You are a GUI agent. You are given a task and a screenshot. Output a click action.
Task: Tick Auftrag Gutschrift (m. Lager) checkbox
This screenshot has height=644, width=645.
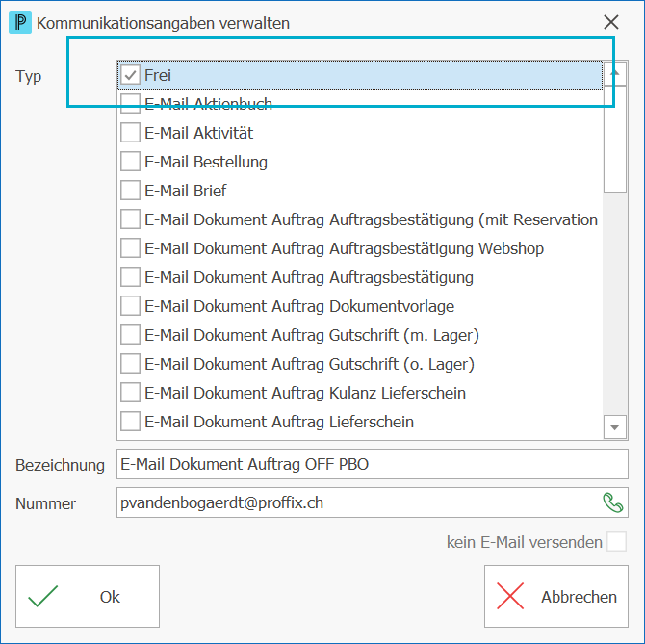pos(130,335)
